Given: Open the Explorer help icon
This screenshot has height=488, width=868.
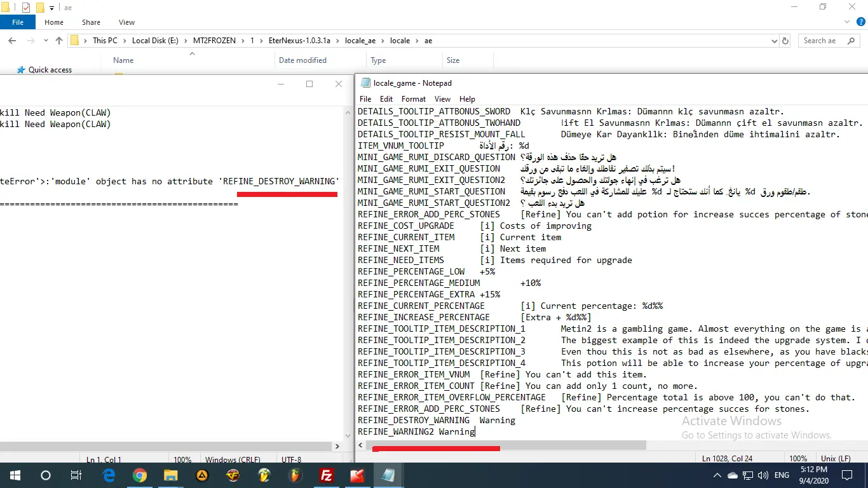Looking at the screenshot, I should point(862,22).
